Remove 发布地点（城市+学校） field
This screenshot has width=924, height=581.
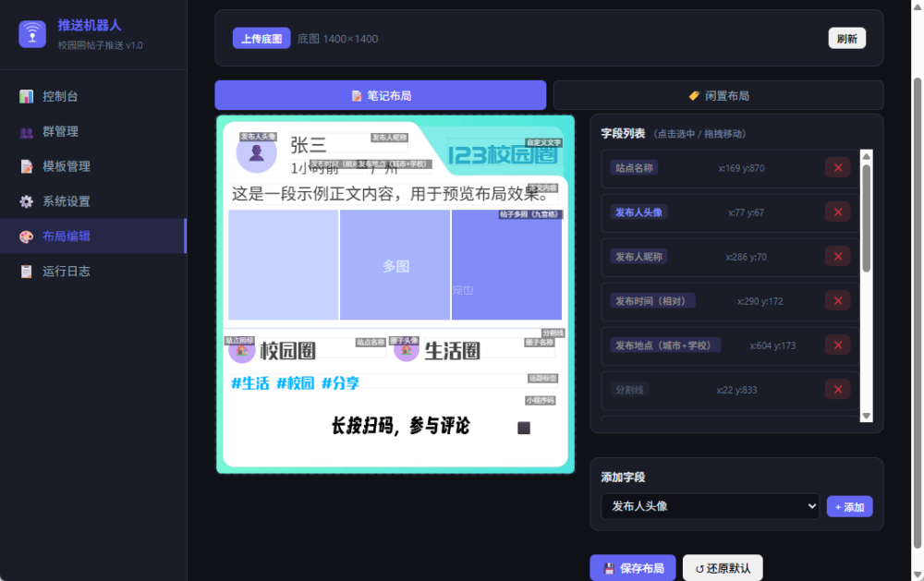837,345
